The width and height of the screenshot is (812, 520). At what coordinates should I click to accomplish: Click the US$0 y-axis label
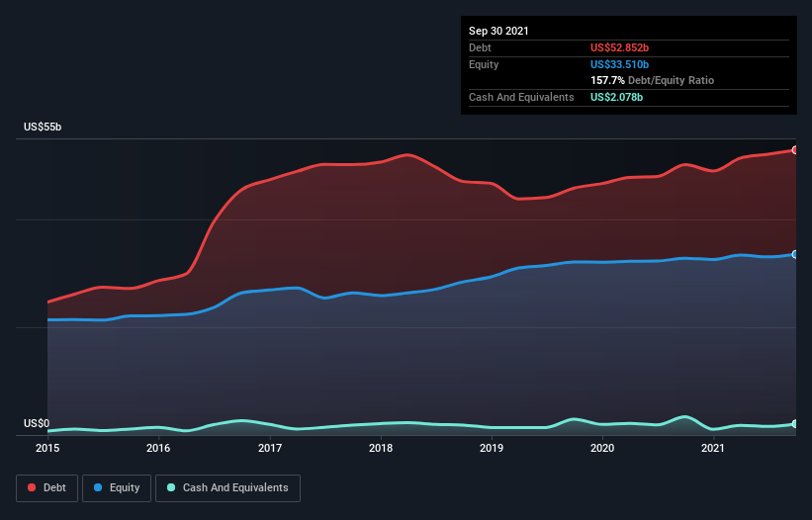point(37,423)
